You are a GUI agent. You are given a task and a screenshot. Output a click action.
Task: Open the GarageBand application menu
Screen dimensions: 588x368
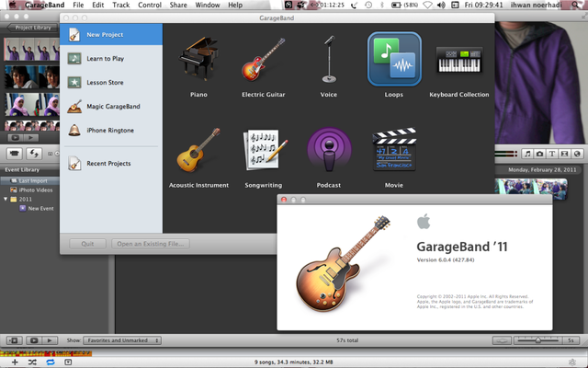(45, 5)
